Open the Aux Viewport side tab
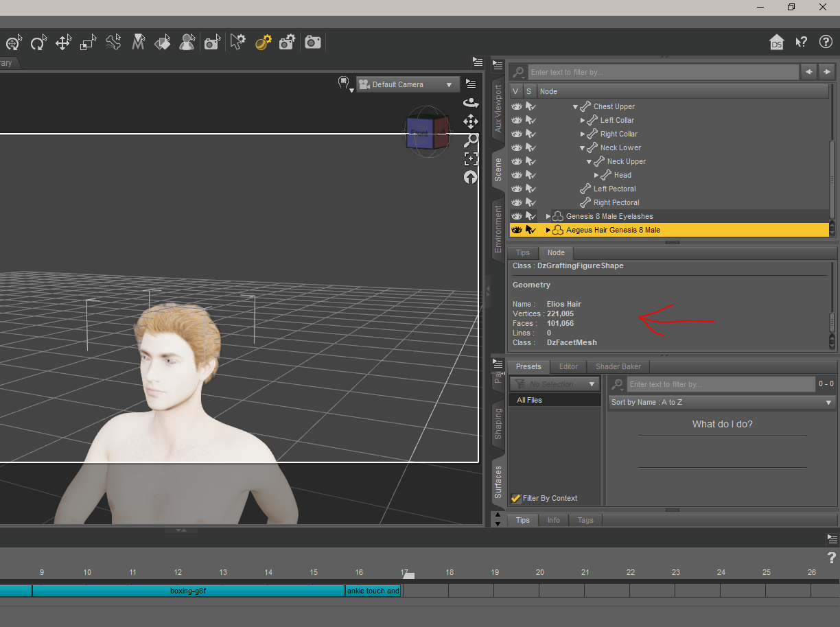 (x=498, y=108)
